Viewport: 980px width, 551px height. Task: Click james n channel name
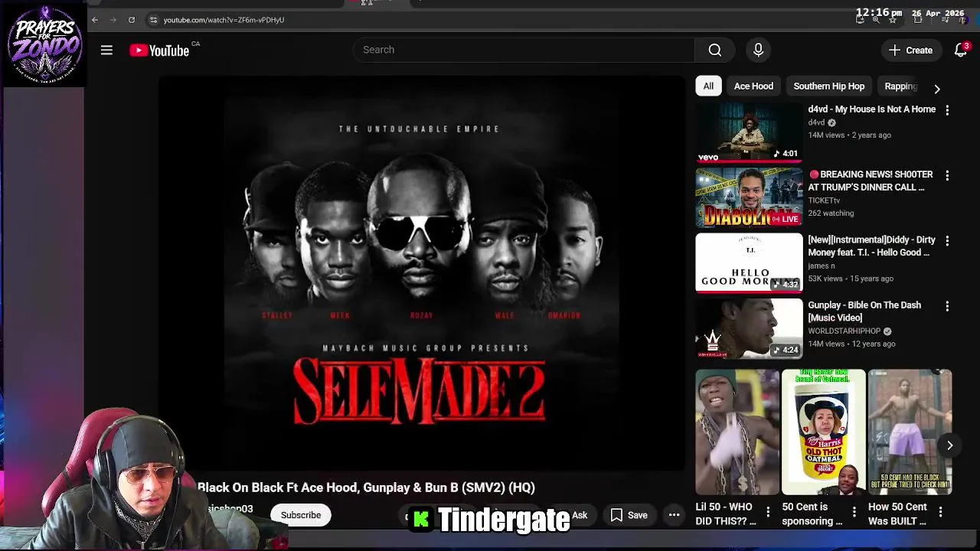click(822, 266)
